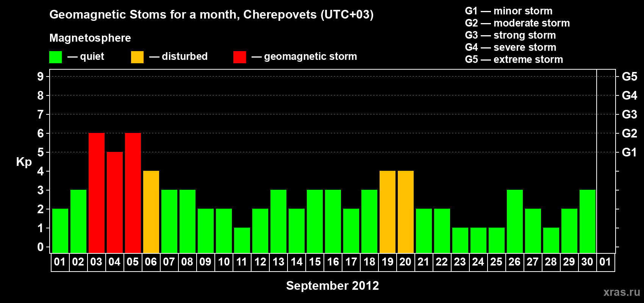Click the '— disturbed' legend label
This screenshot has width=644, height=303.
pyautogui.click(x=178, y=56)
